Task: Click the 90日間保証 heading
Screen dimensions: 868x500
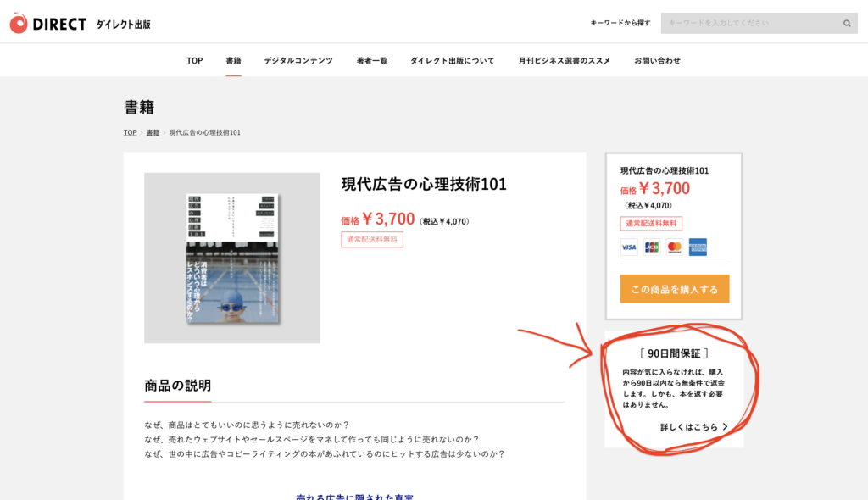Action: (674, 353)
